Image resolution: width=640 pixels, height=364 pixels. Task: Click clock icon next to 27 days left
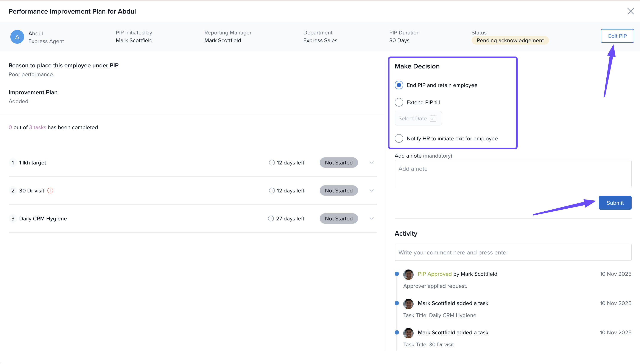coord(271,218)
